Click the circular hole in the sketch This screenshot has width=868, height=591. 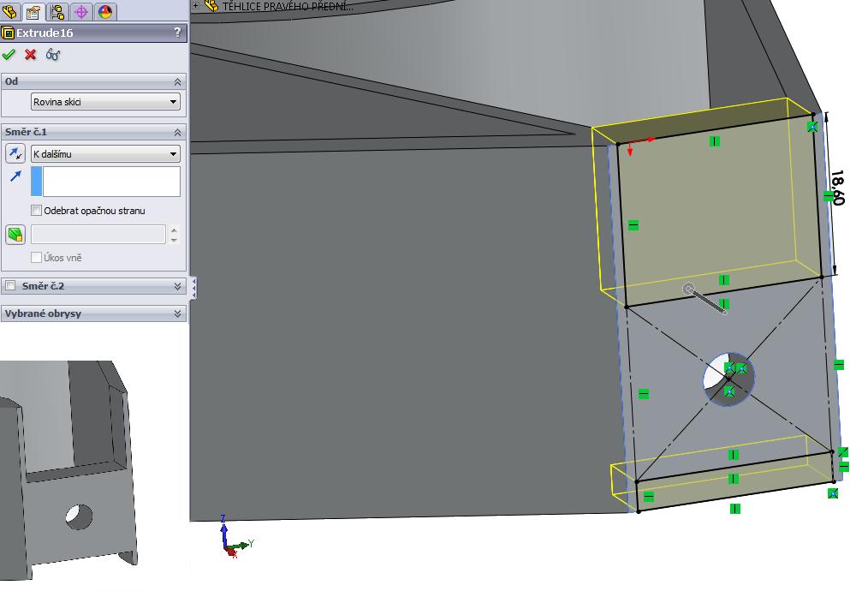[728, 379]
